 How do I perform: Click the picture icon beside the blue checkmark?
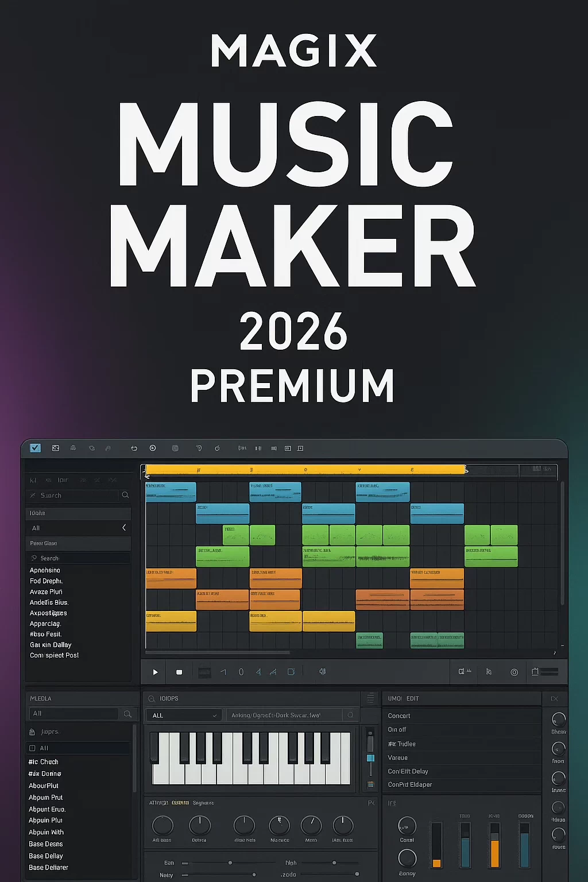[x=56, y=448]
